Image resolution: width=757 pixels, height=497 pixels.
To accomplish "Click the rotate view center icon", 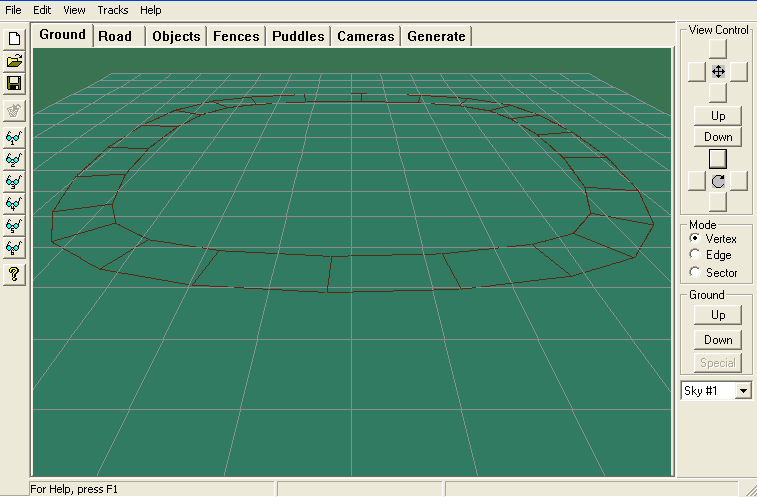I will 718,181.
